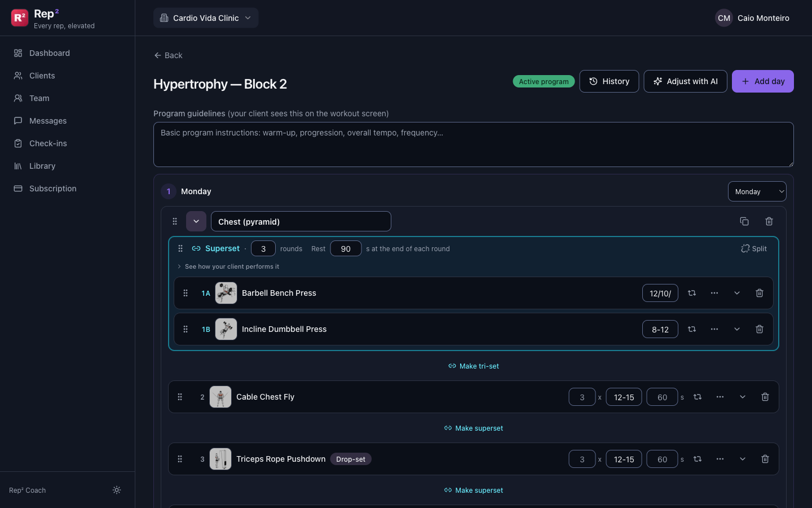
Task: Focus the program guidelines text area
Action: (x=474, y=144)
